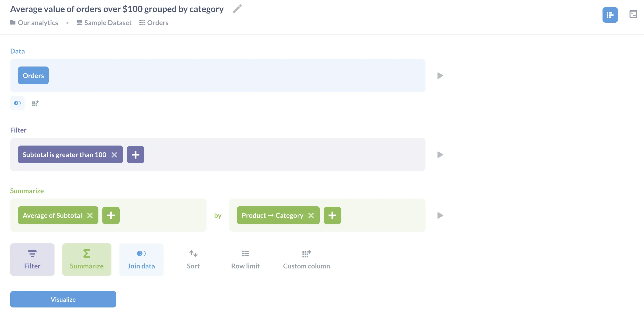Screen dimensions: 644x320
Task: Preview the Summarize step results arrow
Action: [440, 215]
